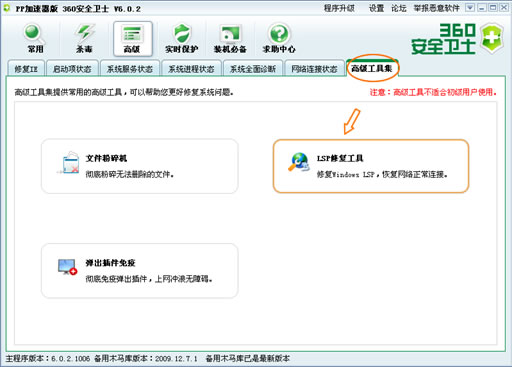Open 实时保护 real-time protection
Viewport: 512px width, 367px height.
click(182, 39)
